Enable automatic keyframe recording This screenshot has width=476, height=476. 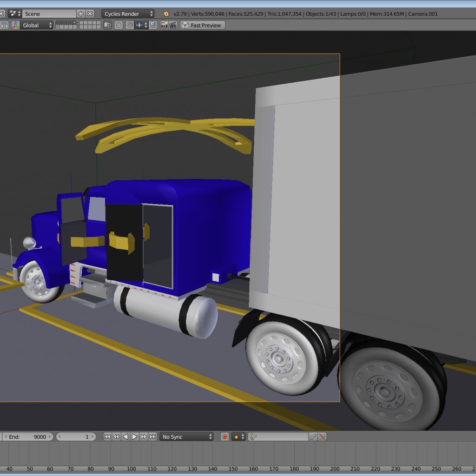[x=224, y=436]
